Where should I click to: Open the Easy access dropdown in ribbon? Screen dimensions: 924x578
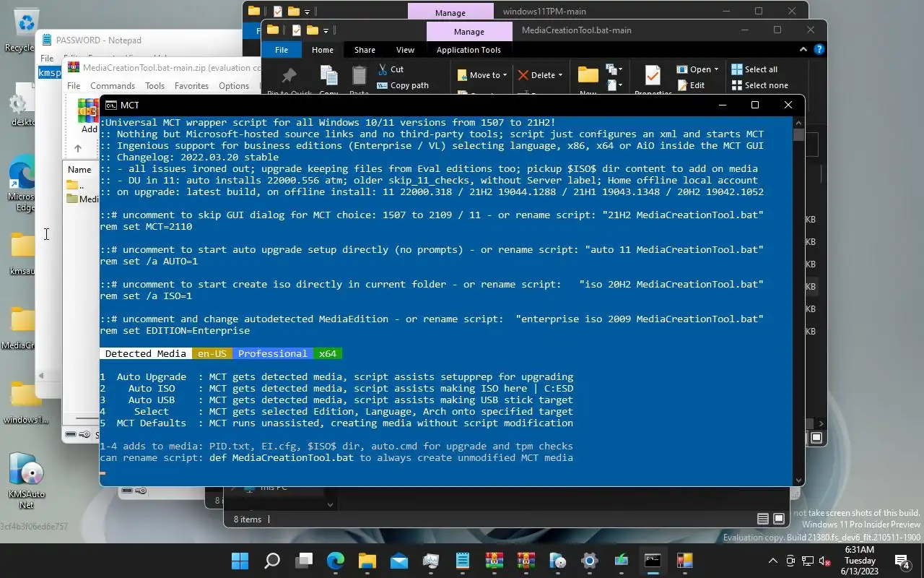[x=614, y=85]
